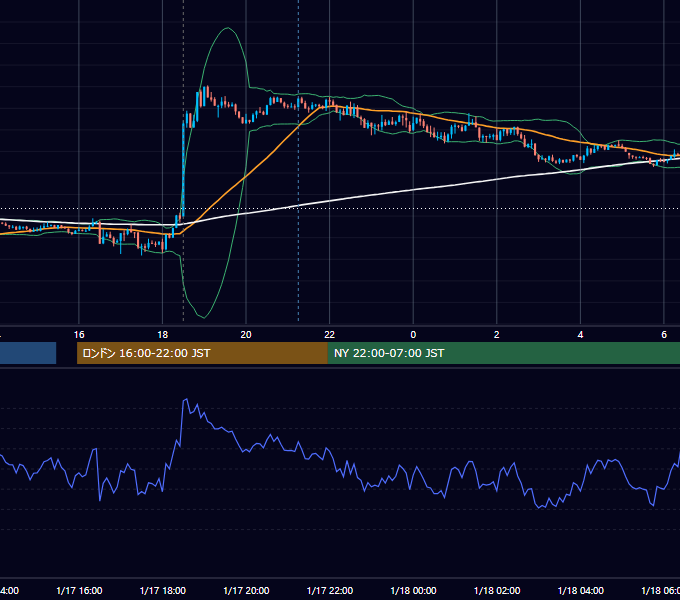
Task: Click the 1/17 22:00 date label
Action: [330, 590]
